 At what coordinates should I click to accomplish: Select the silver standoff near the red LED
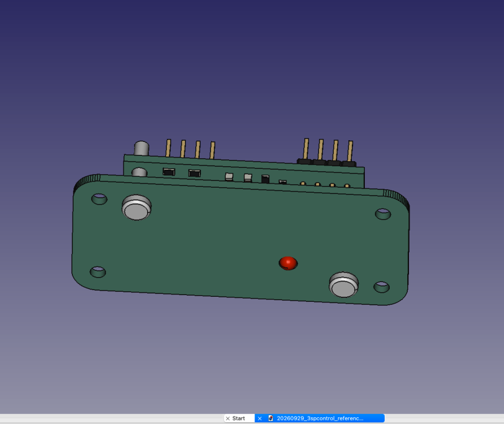click(x=343, y=284)
